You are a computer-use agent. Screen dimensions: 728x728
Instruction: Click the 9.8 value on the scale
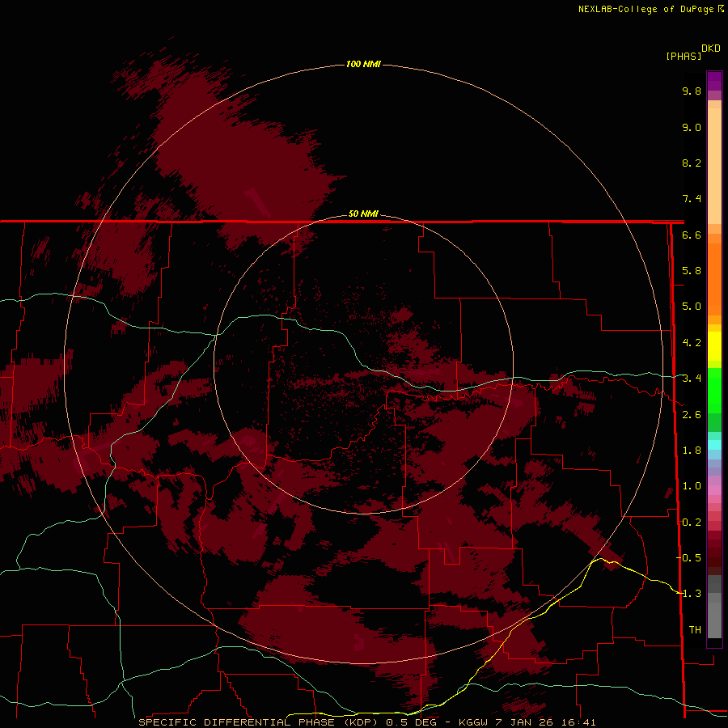[x=692, y=91]
